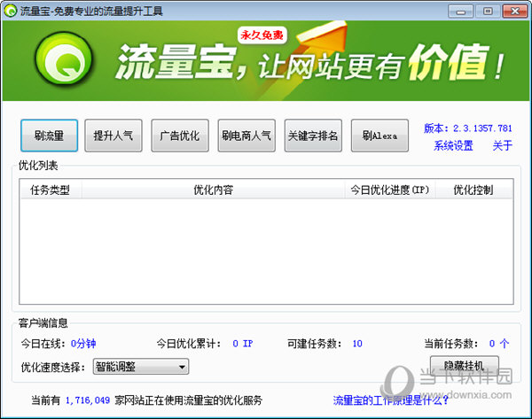The image size is (532, 419).
Task: Open 关键字排名 tool
Action: click(x=313, y=136)
